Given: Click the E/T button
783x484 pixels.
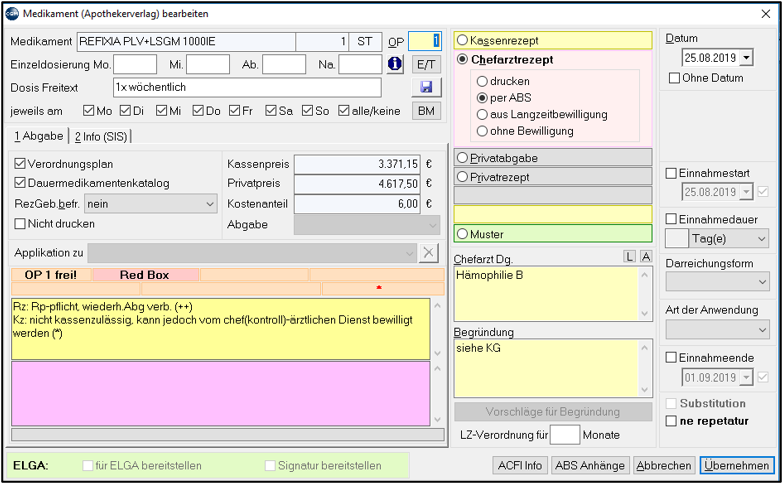Looking at the screenshot, I should click(x=426, y=64).
